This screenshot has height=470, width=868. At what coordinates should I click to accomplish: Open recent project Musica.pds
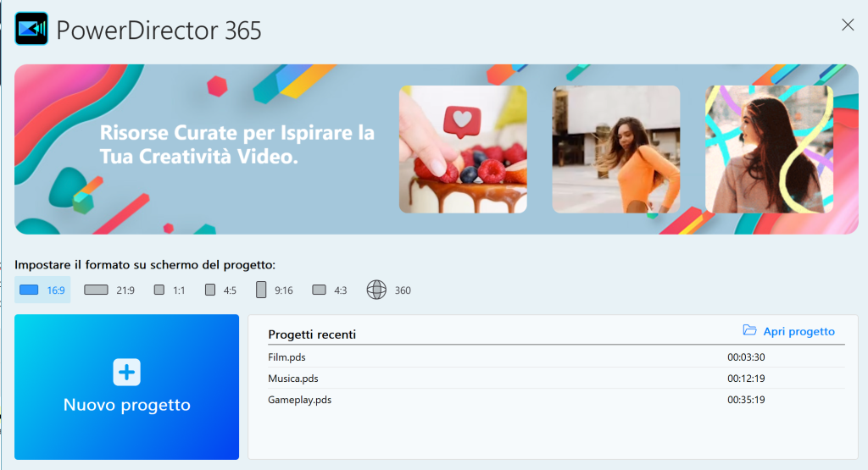pos(292,379)
